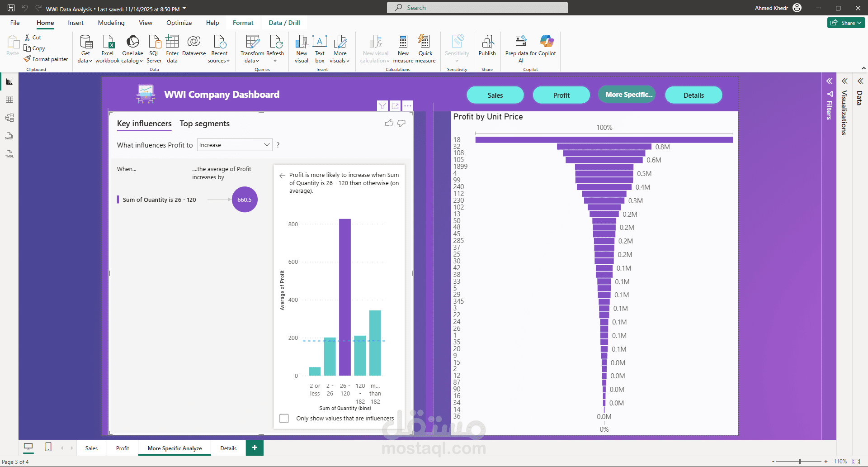Screen dimensions: 868x467
Task: Open the Details page tab
Action: [228, 448]
